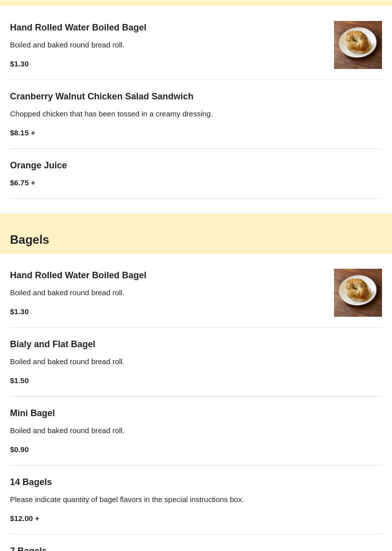The height and width of the screenshot is (551, 392).
Task: Click the $6.75 + orange juice price
Action: pyautogui.click(x=22, y=182)
